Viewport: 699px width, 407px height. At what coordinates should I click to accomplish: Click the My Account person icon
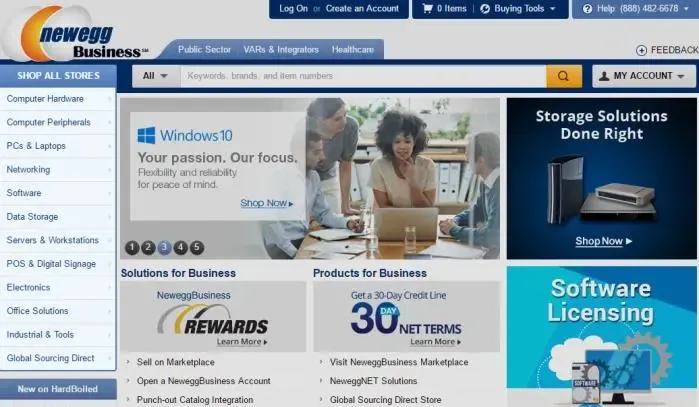pyautogui.click(x=604, y=76)
